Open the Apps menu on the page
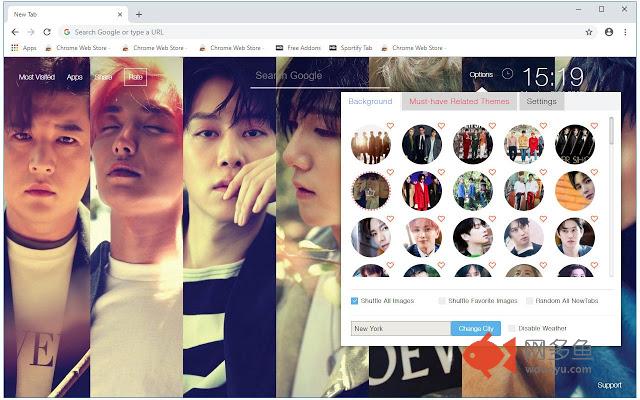640x400 pixels. click(74, 77)
